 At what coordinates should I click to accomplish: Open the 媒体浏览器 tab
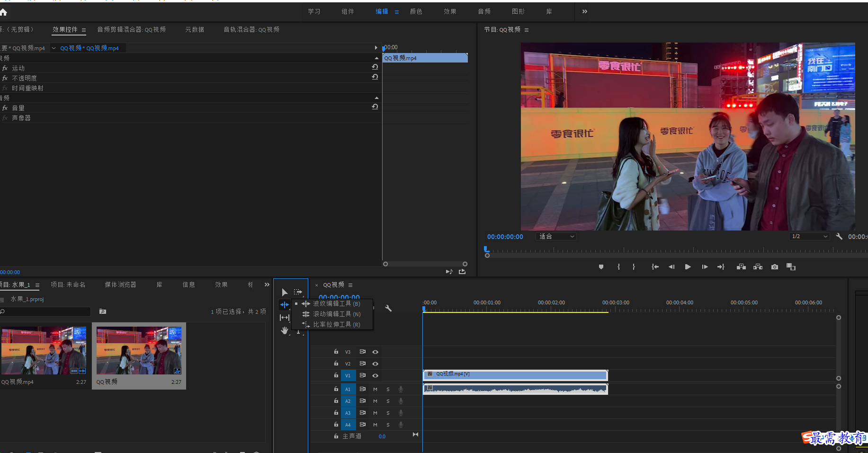pos(120,284)
